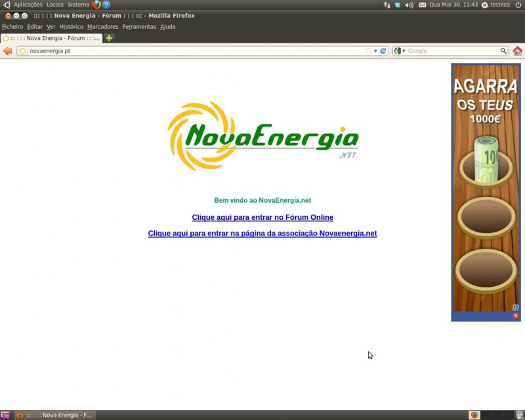Click the middle empty hole in the ad
Image resolution: width=525 pixels, height=420 pixels.
tap(486, 217)
